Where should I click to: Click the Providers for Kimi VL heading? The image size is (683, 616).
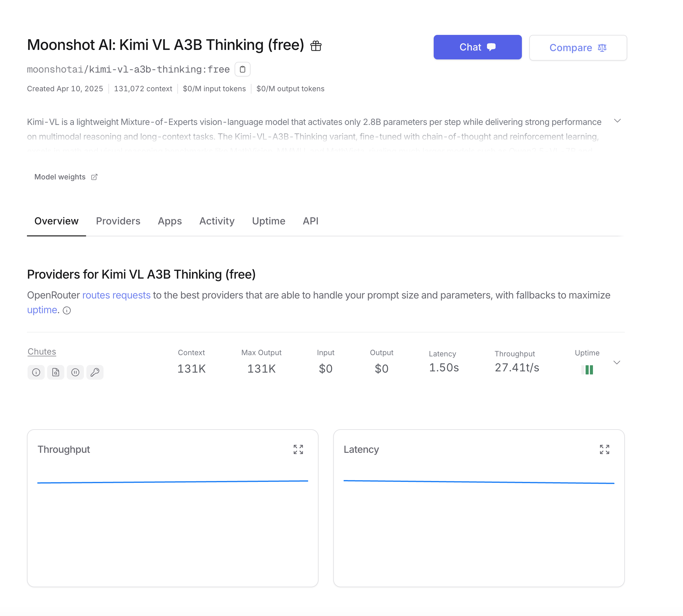(x=141, y=275)
